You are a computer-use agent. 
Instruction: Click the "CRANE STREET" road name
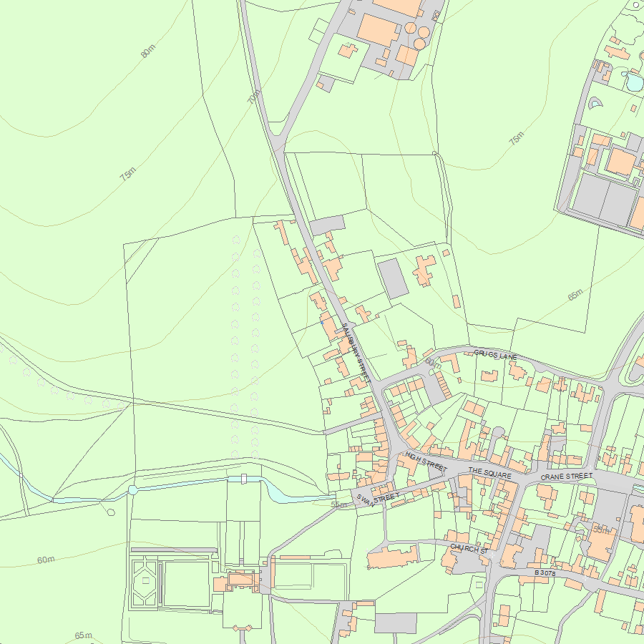(x=567, y=477)
